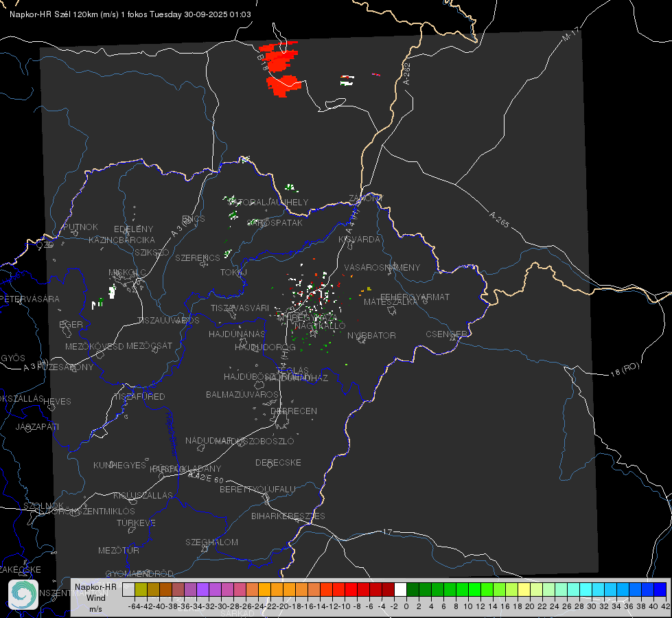Click the DERECSKE city label

[278, 463]
